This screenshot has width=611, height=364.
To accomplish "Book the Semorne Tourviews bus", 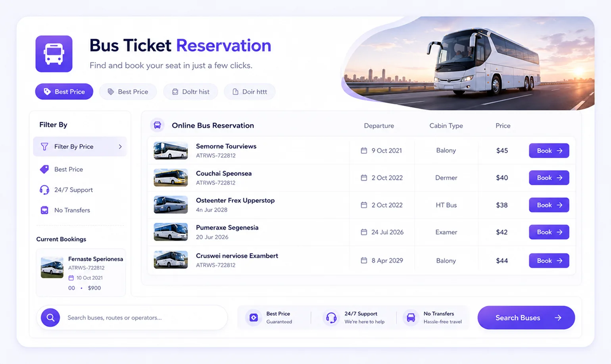I will (x=549, y=151).
